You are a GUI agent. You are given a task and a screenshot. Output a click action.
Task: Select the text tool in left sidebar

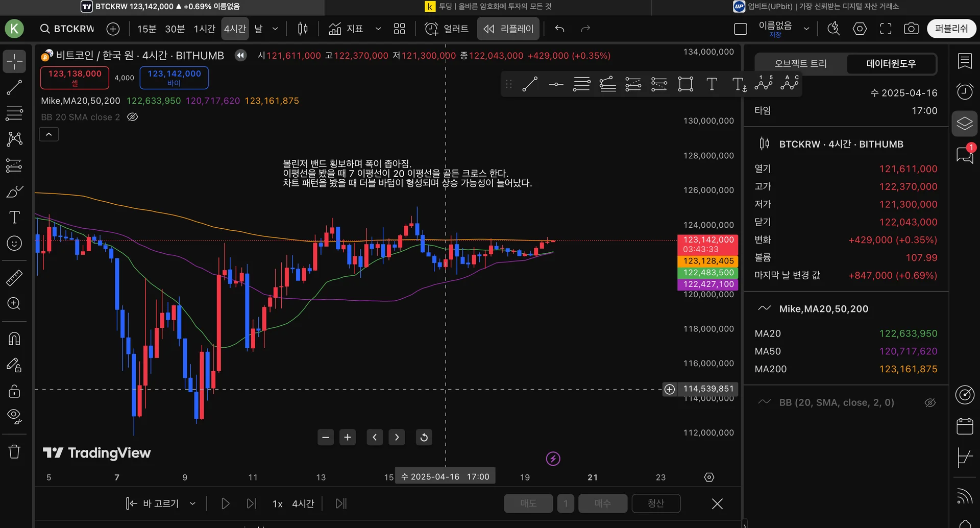click(x=14, y=218)
